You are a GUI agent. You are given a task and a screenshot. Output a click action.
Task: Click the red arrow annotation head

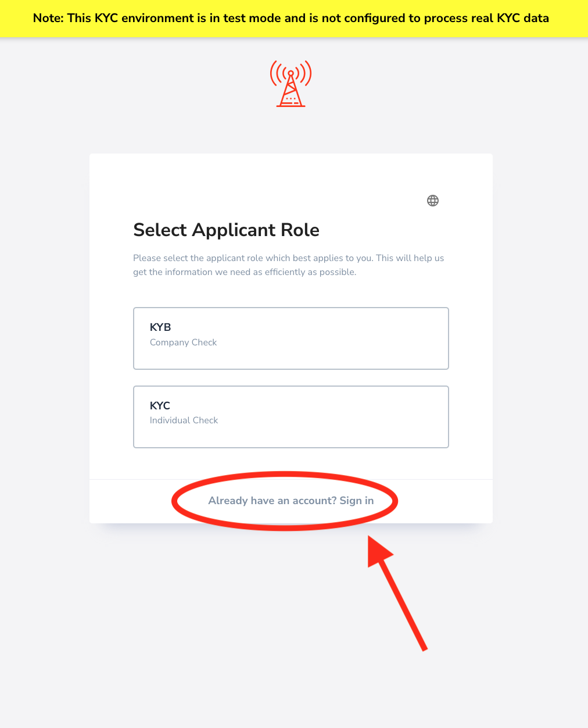point(379,551)
